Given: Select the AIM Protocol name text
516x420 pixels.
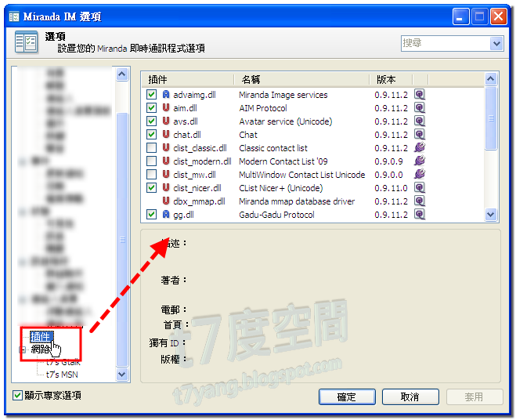Looking at the screenshot, I should [x=263, y=108].
